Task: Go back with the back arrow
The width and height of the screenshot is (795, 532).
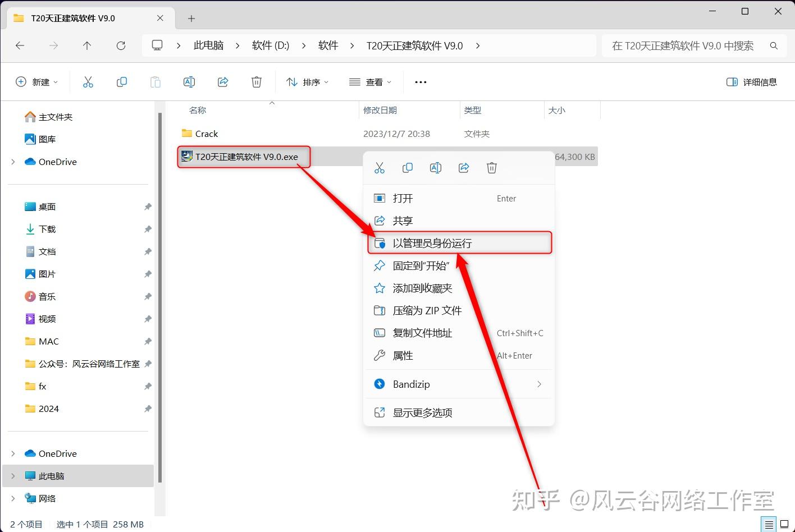Action: [20, 45]
